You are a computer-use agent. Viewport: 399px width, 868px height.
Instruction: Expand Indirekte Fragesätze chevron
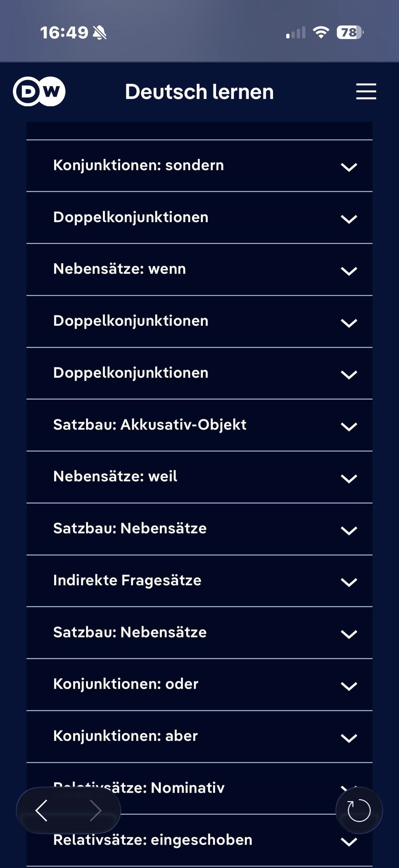348,582
